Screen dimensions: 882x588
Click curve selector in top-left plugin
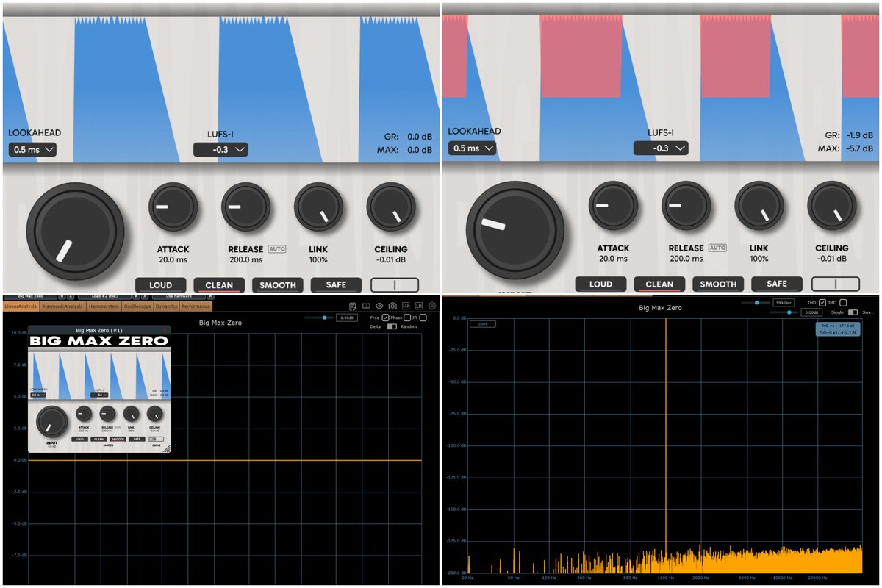click(x=395, y=284)
